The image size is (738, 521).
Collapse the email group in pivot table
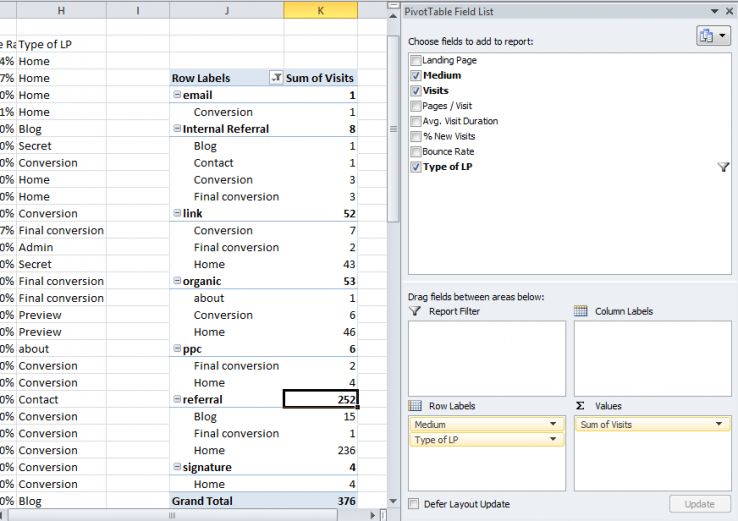(x=177, y=95)
